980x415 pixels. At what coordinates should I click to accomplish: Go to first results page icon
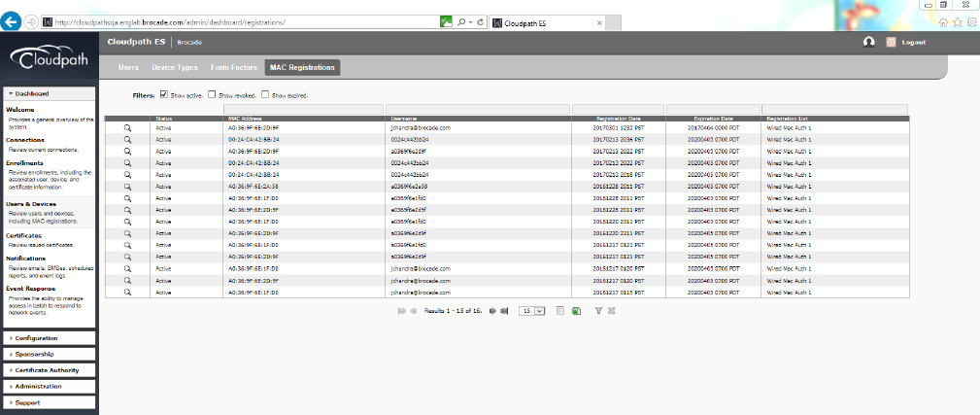[402, 311]
